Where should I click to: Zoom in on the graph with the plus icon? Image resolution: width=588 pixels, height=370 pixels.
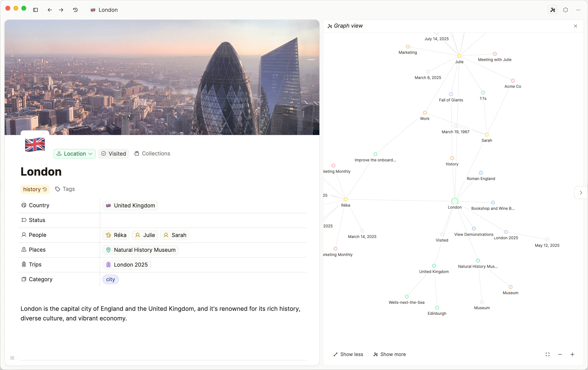click(572, 354)
